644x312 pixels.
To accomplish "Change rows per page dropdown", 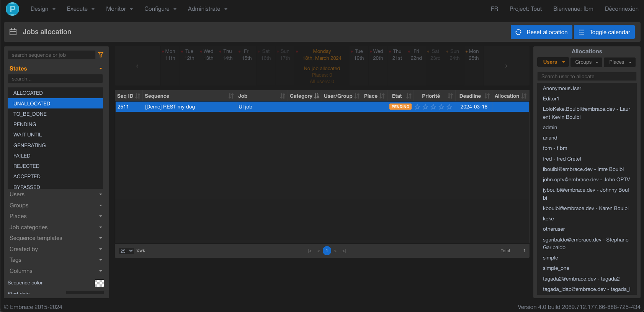I will [126, 251].
